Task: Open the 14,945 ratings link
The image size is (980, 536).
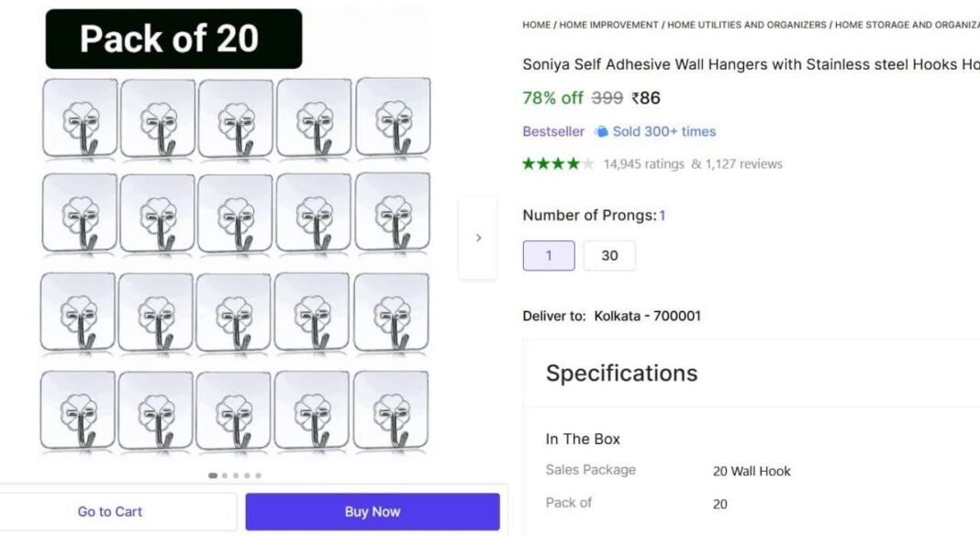Action: coord(644,164)
